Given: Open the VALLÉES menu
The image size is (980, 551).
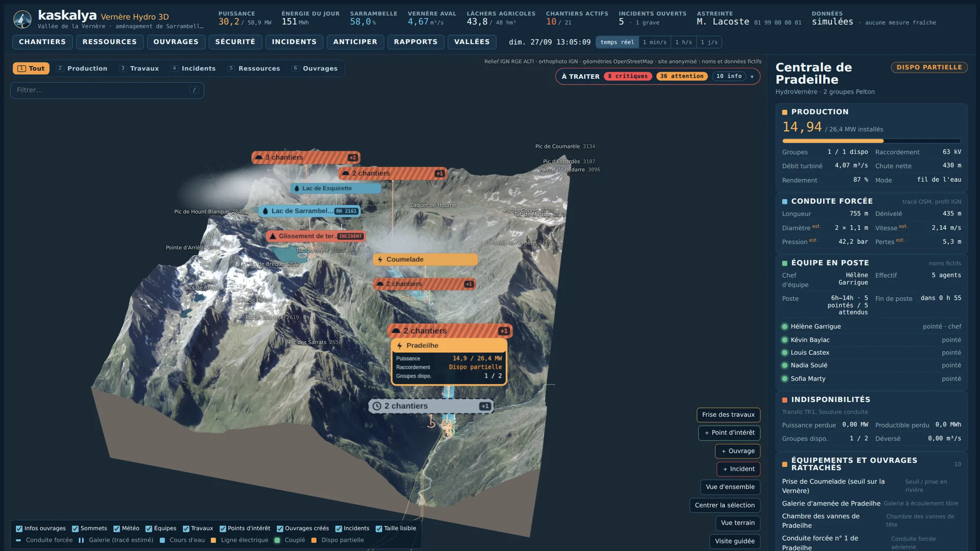Looking at the screenshot, I should 471,42.
